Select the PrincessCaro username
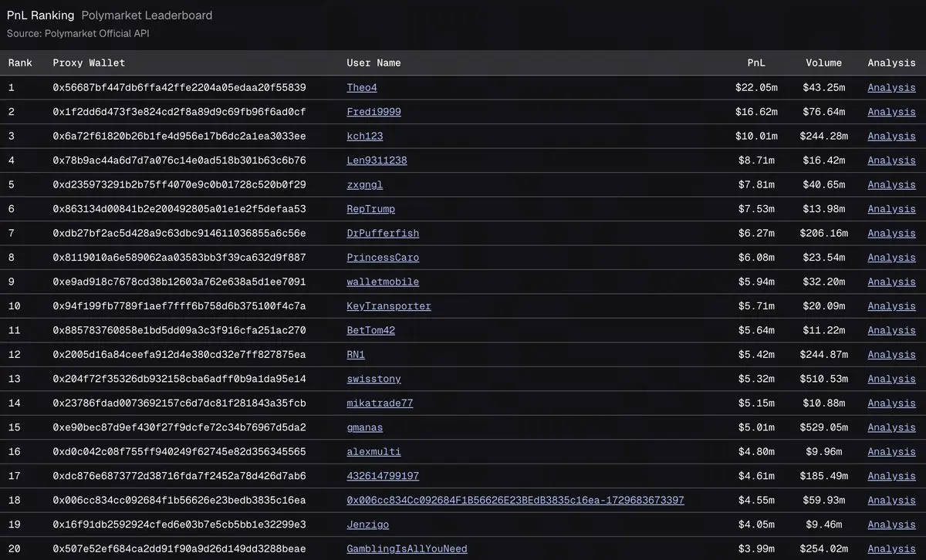926x560 pixels. coord(383,258)
